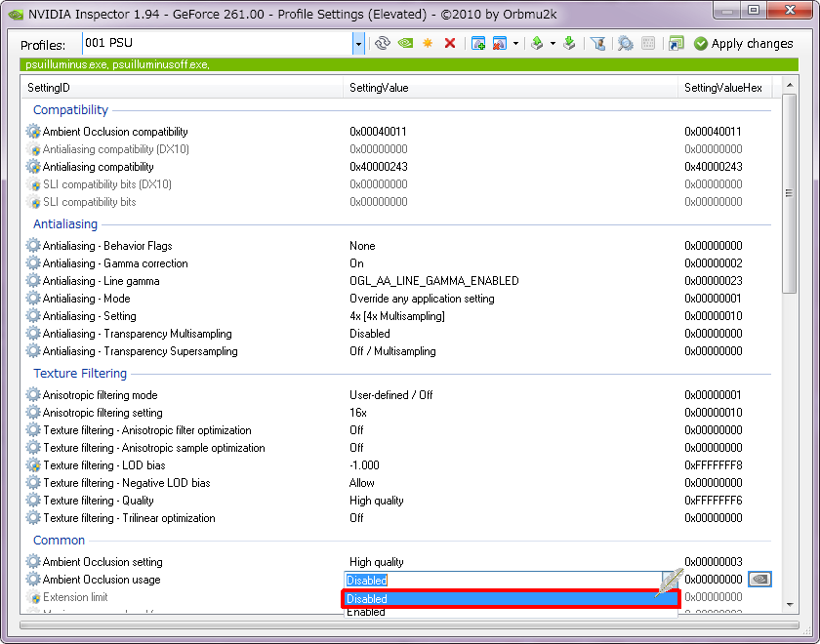Click gear icon beside Antialiasing - Behavior Flags
The image size is (820, 644).
[x=33, y=245]
